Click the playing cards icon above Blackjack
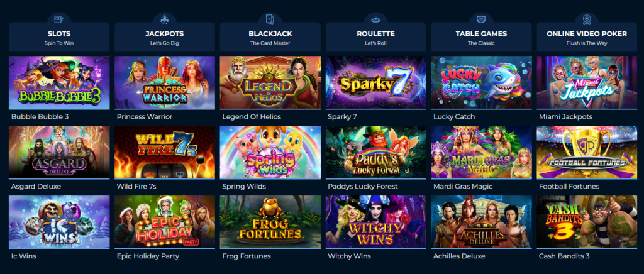This screenshot has width=644, height=274. 270,19
